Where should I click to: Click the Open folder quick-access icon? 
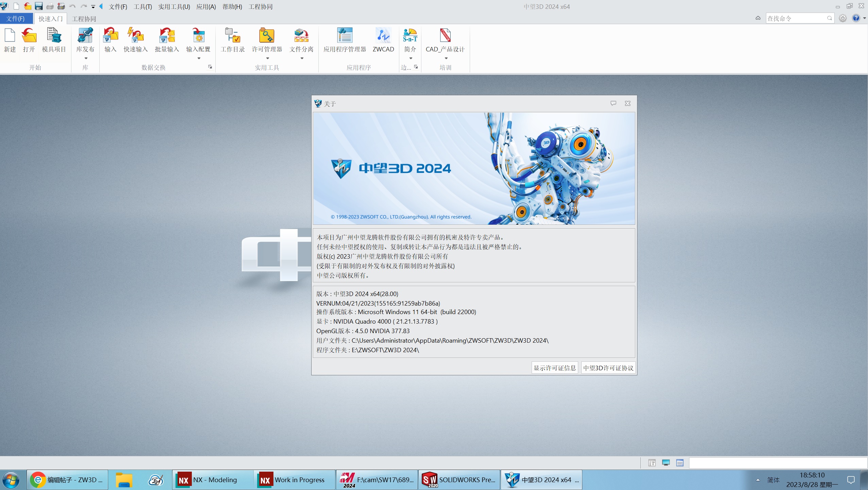coord(28,6)
